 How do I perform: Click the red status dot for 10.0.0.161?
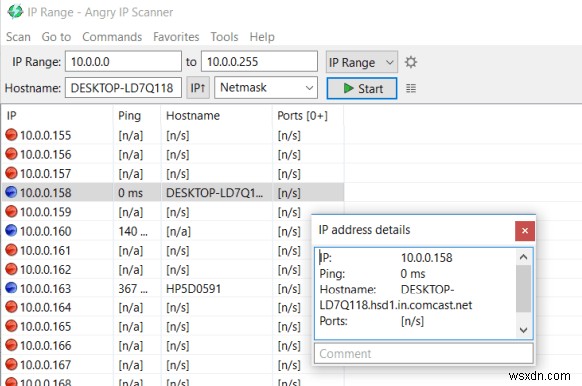[11, 250]
